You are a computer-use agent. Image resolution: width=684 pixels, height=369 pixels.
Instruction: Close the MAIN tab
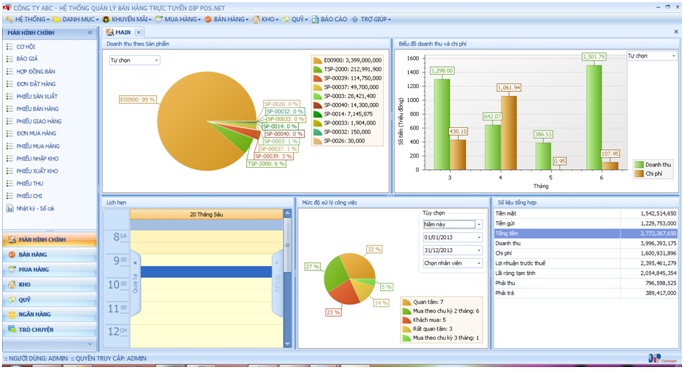click(138, 32)
